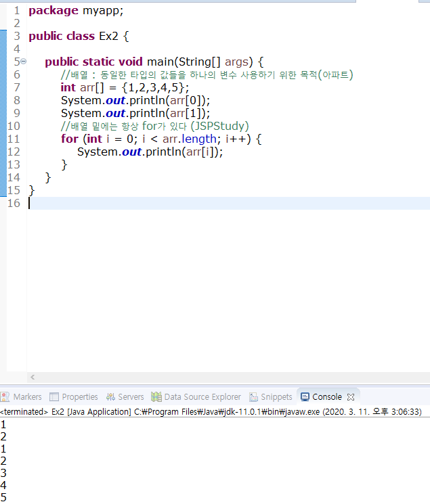This screenshot has height=504, width=430.
Task: Click the Properties tab table icon
Action: pyautogui.click(x=54, y=397)
